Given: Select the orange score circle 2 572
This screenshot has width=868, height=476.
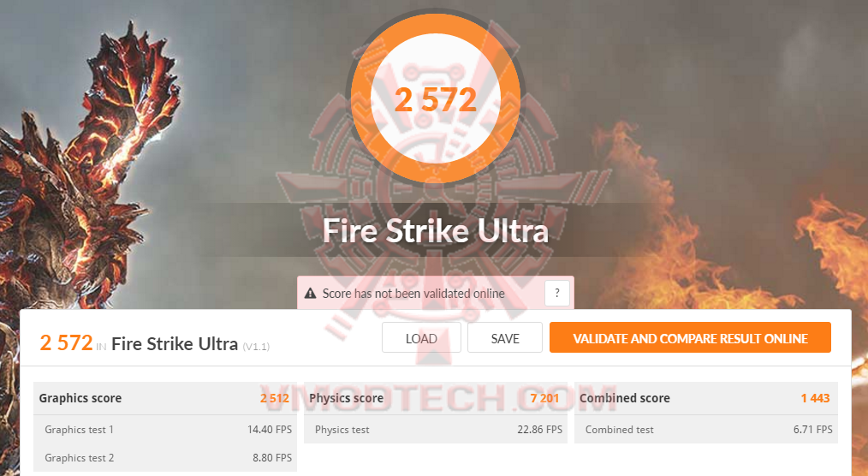Looking at the screenshot, I should coord(436,99).
